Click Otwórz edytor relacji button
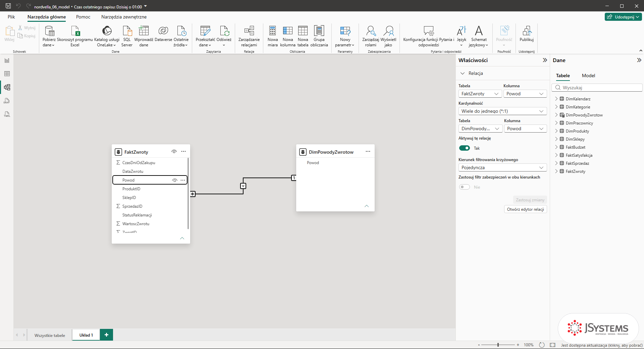The height and width of the screenshot is (349, 644). tap(525, 209)
